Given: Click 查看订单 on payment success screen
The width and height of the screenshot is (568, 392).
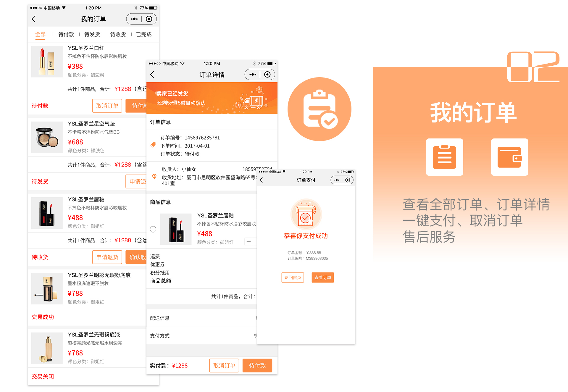Looking at the screenshot, I should (323, 278).
